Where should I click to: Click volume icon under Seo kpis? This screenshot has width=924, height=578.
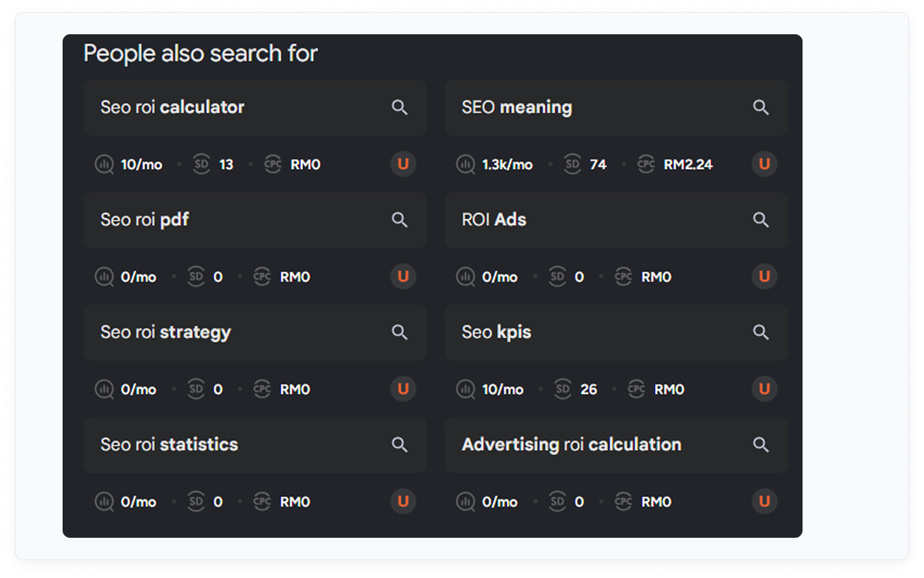point(466,389)
